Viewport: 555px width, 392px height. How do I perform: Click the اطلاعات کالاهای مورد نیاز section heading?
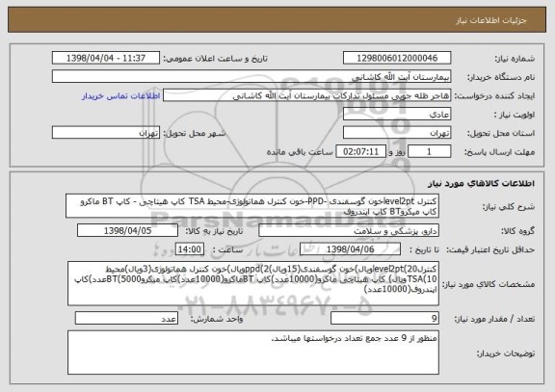(x=482, y=183)
